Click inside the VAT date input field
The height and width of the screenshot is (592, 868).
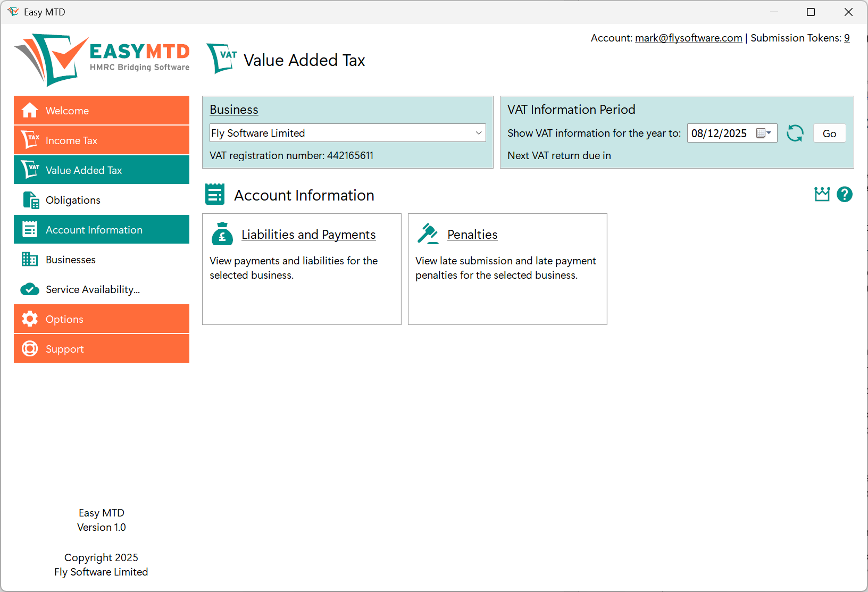pyautogui.click(x=718, y=133)
